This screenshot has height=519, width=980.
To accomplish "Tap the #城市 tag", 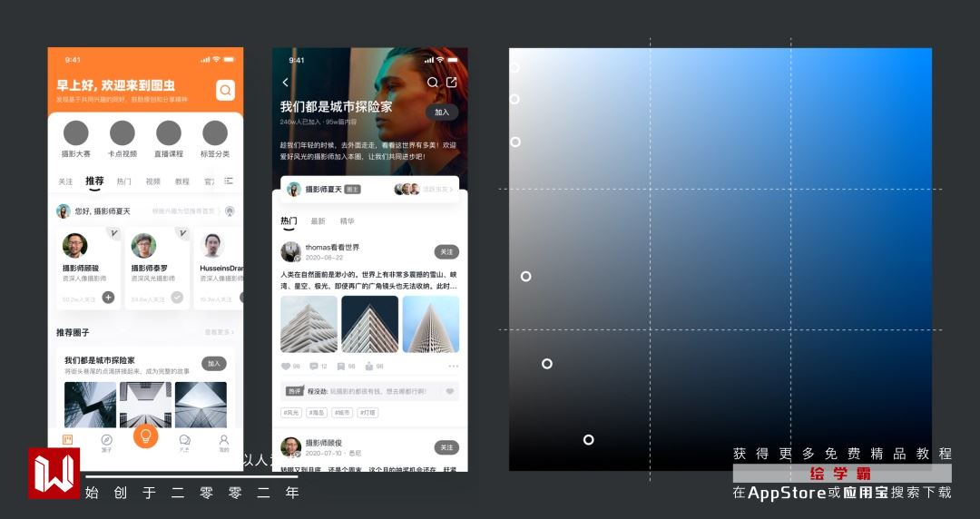I will [342, 413].
